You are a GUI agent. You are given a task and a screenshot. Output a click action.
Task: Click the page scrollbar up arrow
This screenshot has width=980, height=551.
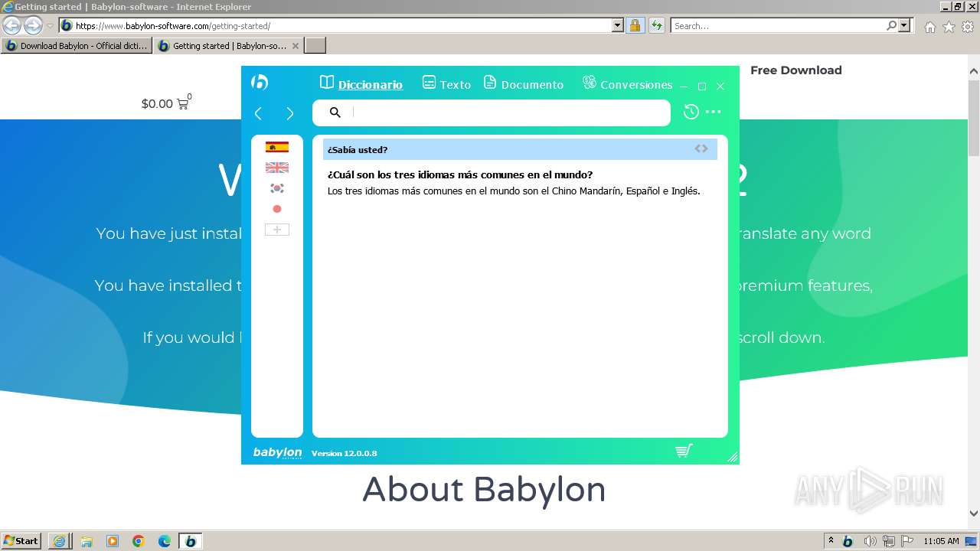click(x=974, y=71)
